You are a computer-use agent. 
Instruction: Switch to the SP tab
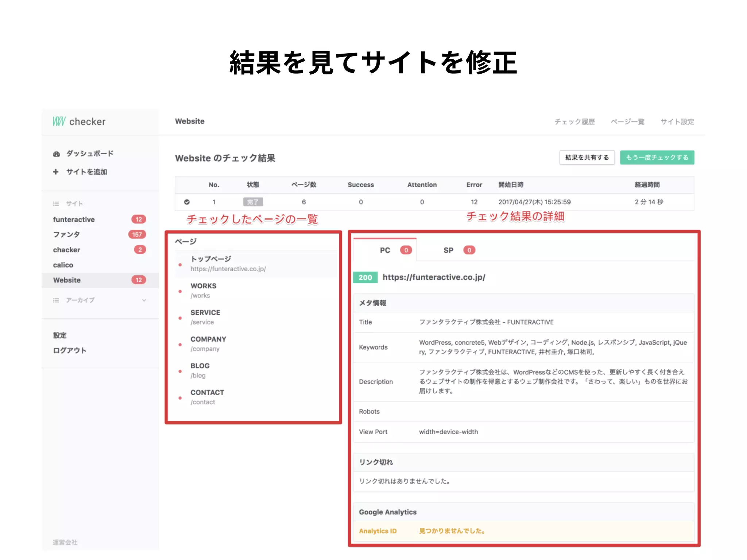click(448, 250)
